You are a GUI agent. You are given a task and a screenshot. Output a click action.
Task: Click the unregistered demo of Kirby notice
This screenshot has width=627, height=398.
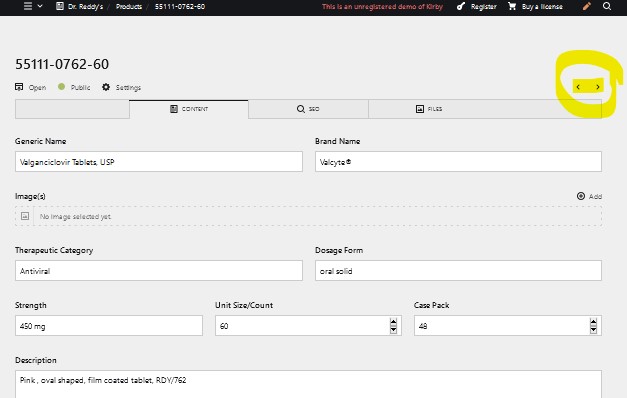pos(382,6)
